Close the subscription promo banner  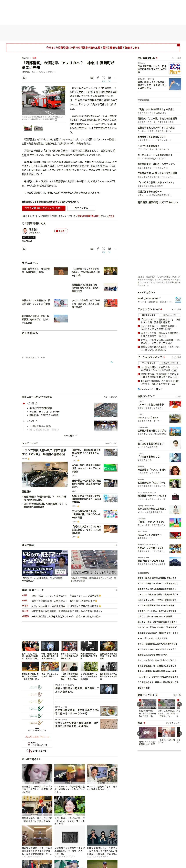(x=178, y=45)
